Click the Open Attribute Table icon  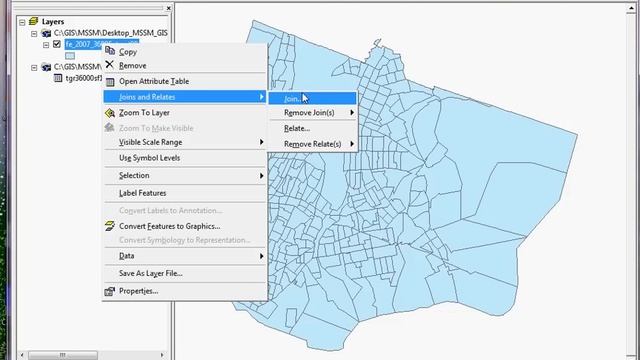[x=110, y=82]
